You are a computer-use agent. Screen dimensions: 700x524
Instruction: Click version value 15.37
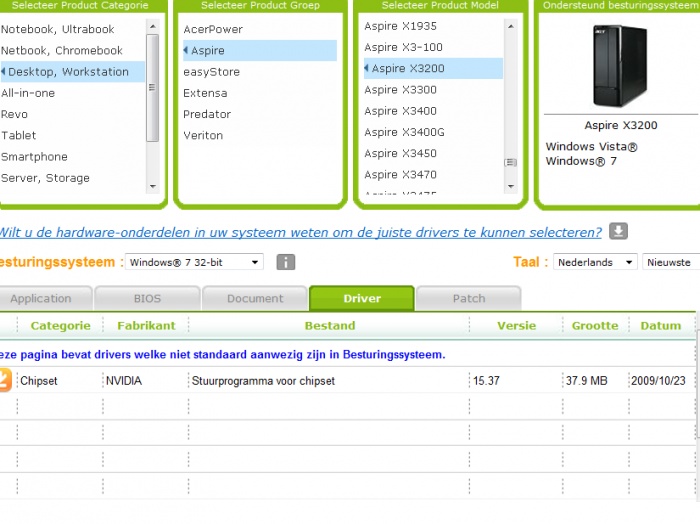[486, 381]
